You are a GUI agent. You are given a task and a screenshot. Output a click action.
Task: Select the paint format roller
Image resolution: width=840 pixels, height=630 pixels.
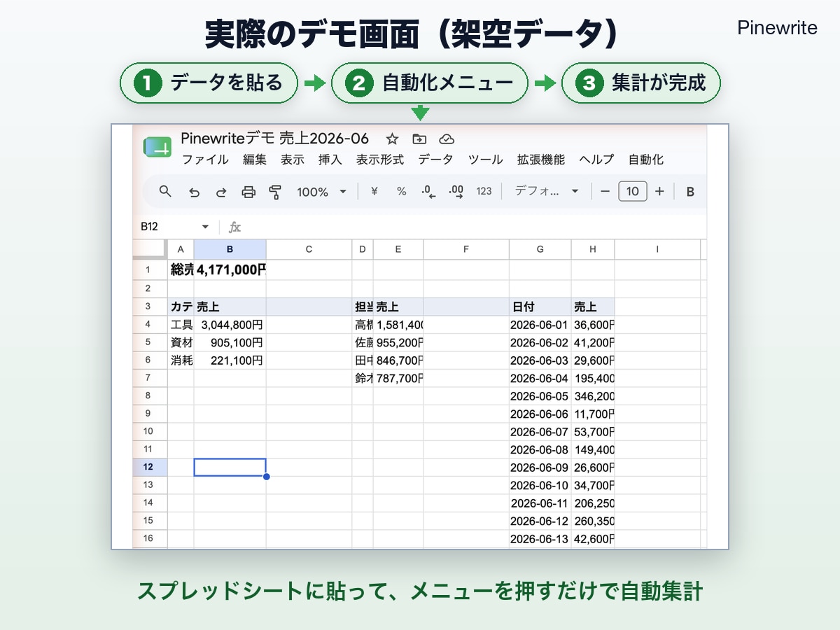click(275, 192)
